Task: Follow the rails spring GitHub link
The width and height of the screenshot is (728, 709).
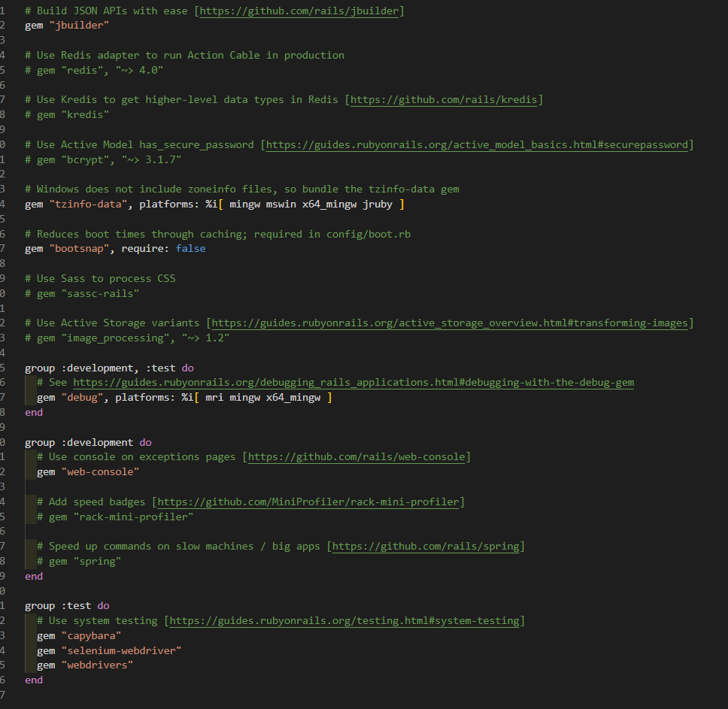Action: (x=426, y=546)
